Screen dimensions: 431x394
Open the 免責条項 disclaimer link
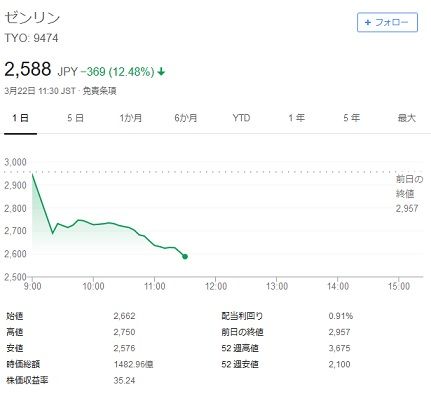[x=99, y=91]
